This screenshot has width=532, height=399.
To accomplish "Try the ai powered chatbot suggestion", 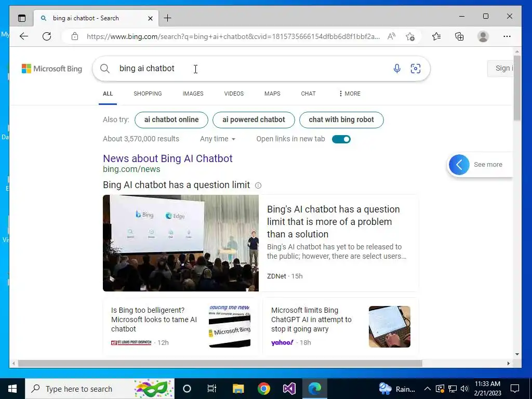I will [254, 120].
